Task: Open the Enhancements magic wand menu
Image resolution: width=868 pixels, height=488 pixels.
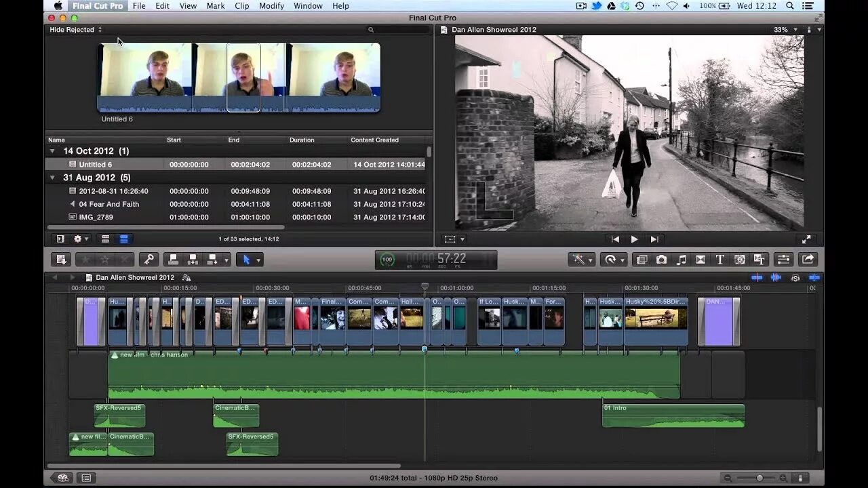Action: (x=582, y=260)
